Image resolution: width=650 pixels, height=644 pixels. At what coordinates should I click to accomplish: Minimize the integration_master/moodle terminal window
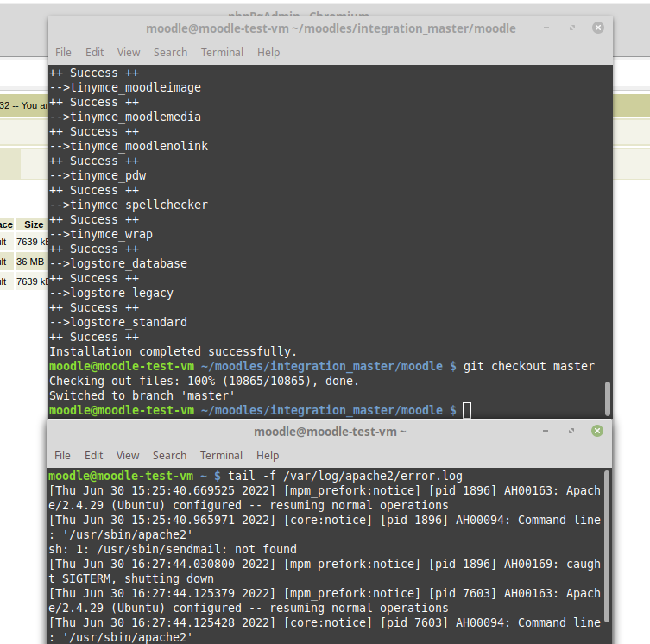pyautogui.click(x=546, y=28)
